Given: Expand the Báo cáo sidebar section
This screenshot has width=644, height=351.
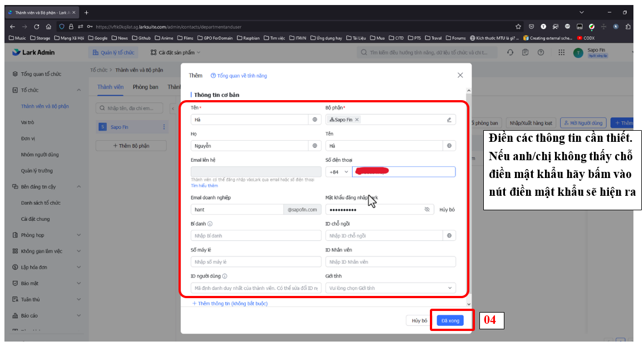Looking at the screenshot, I should pos(79,316).
